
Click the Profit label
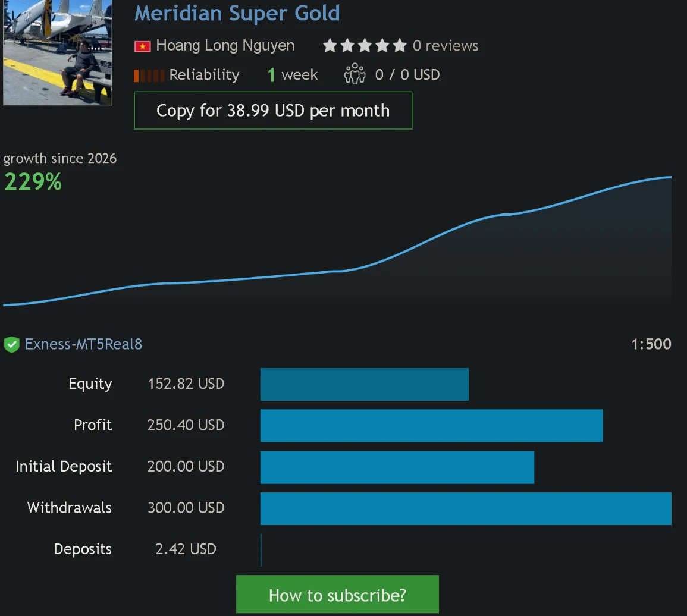93,425
